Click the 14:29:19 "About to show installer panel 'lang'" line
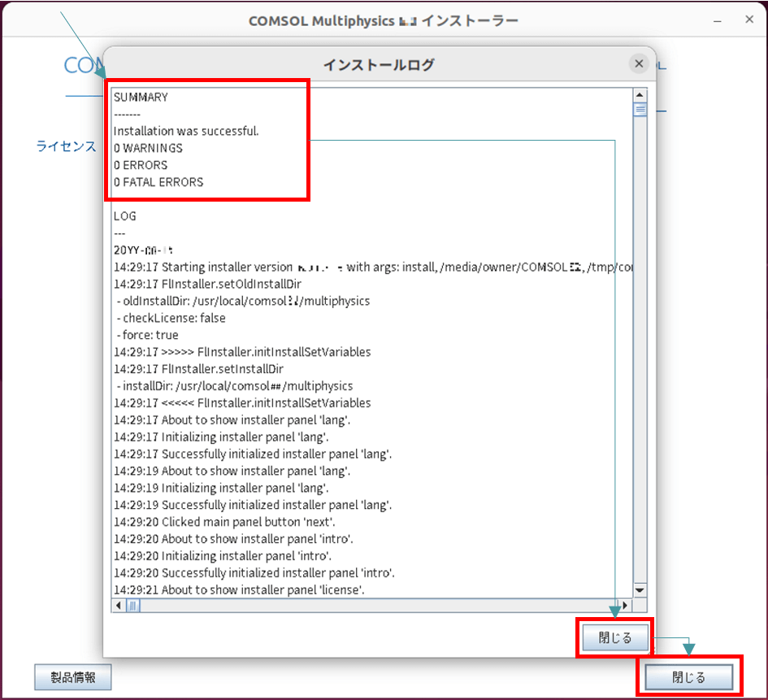The width and height of the screenshot is (768, 700). pyautogui.click(x=232, y=471)
